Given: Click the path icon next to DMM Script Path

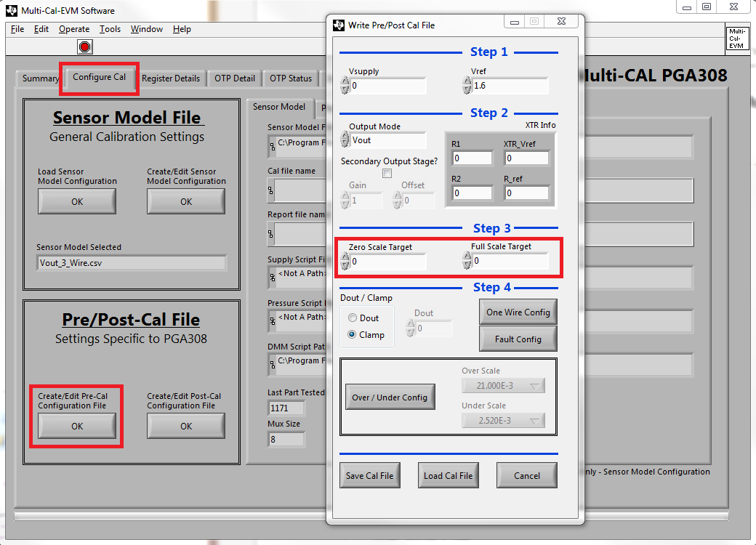Looking at the screenshot, I should [273, 364].
